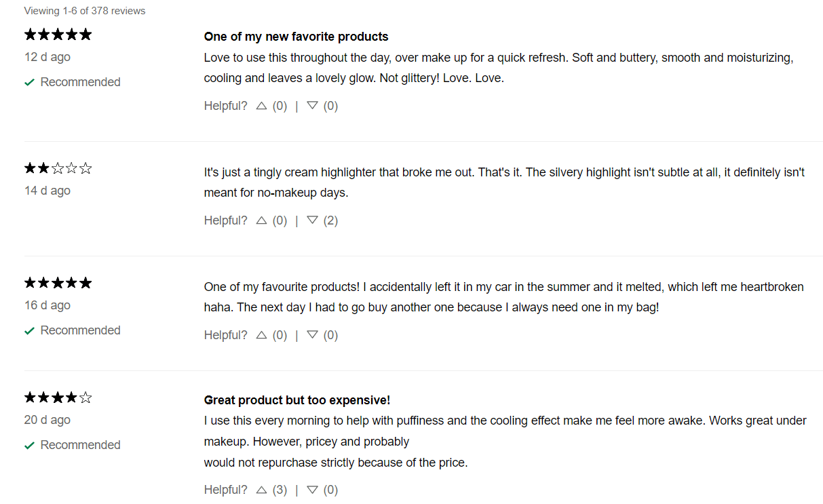This screenshot has height=504, width=823.
Task: Click 'One of my new favorite products' title
Action: (296, 37)
